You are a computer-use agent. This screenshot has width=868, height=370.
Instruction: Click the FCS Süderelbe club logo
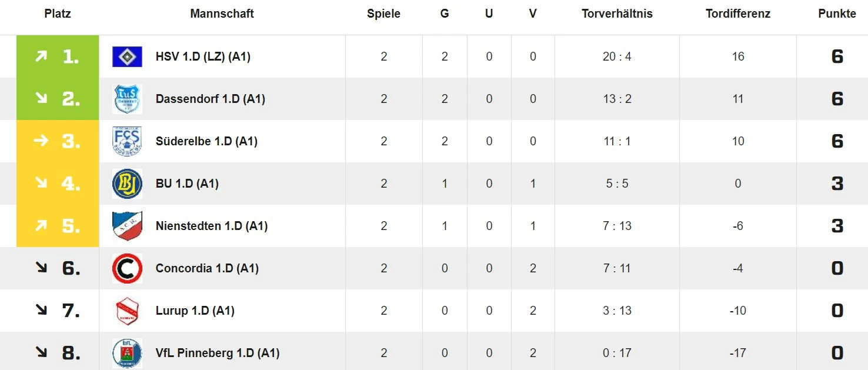click(127, 141)
